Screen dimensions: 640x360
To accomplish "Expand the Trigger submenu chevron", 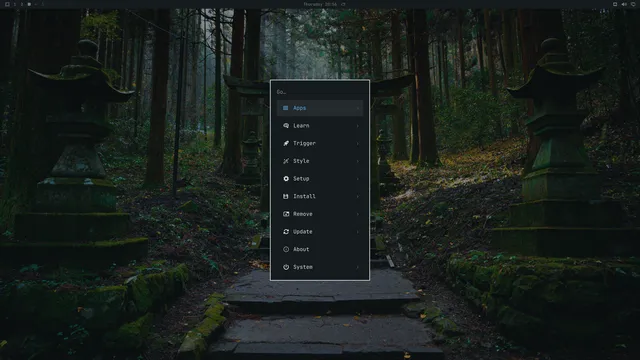I will pos(358,143).
